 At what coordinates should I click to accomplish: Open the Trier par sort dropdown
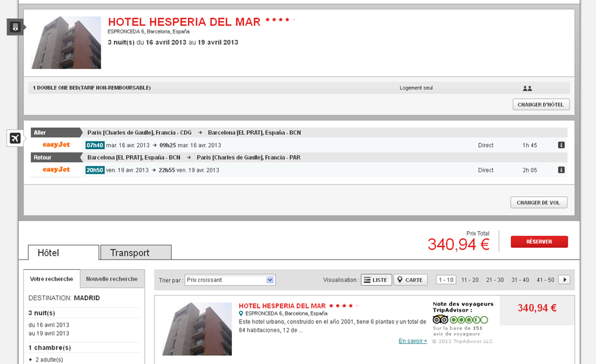click(230, 280)
